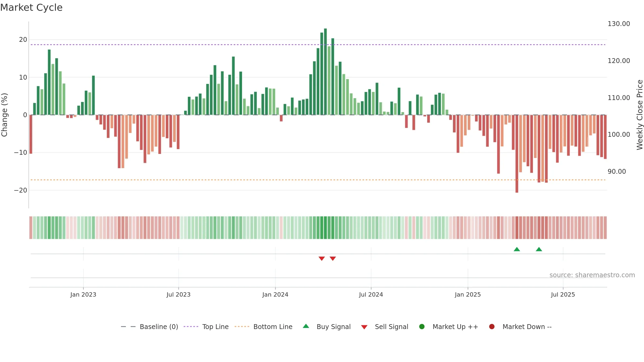Screen dimensions: 644x362
Task: Toggle the Top Line legend entry
Action: (x=206, y=327)
